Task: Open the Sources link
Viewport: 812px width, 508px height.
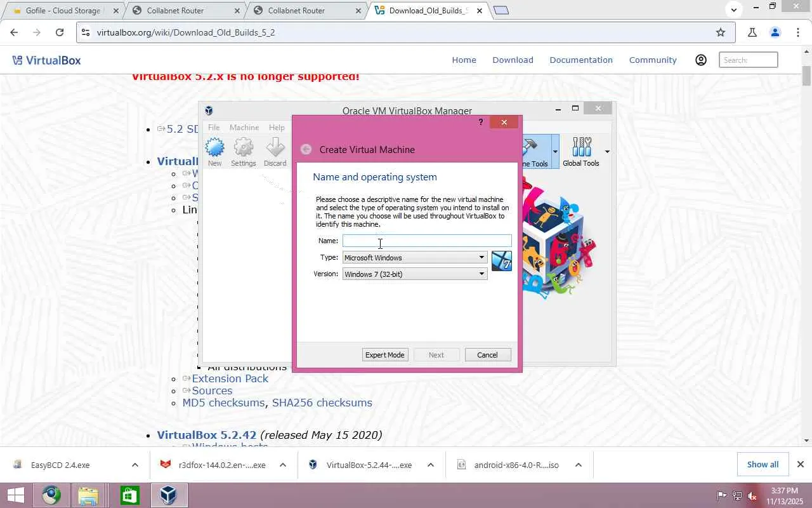Action: click(212, 391)
